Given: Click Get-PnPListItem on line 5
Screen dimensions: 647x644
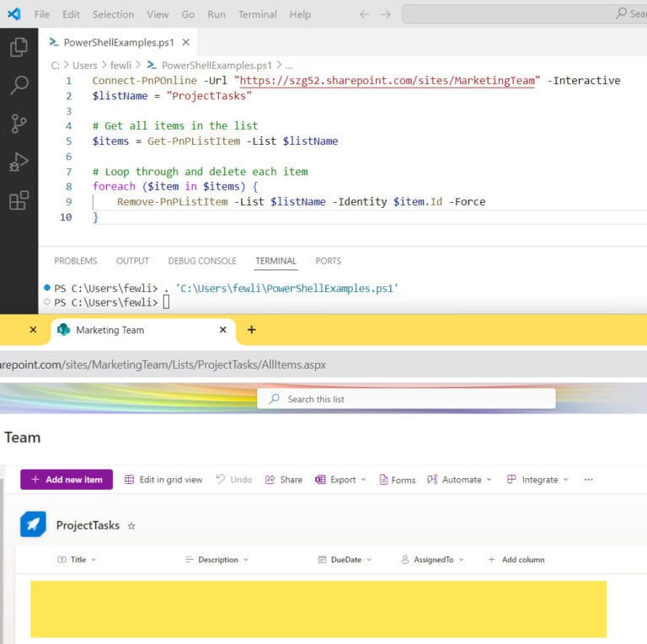Looking at the screenshot, I should (194, 141).
